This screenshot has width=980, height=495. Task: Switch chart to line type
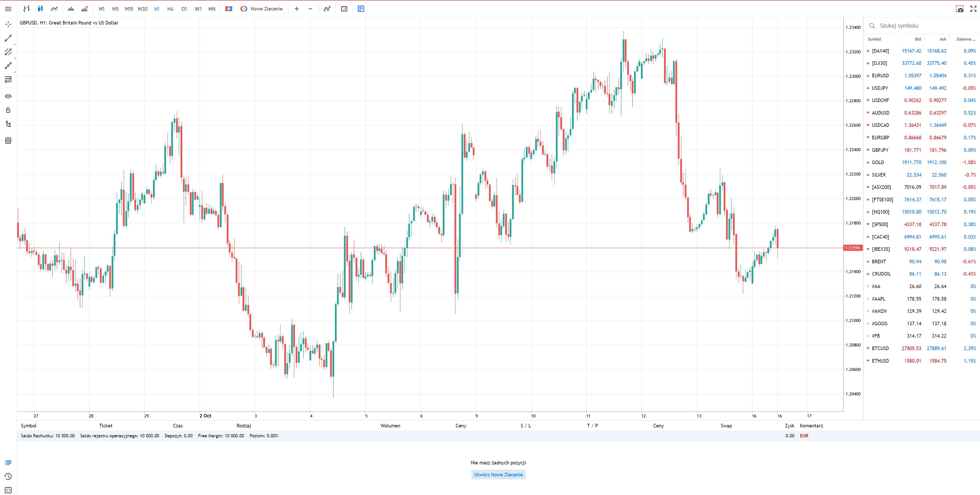click(54, 9)
